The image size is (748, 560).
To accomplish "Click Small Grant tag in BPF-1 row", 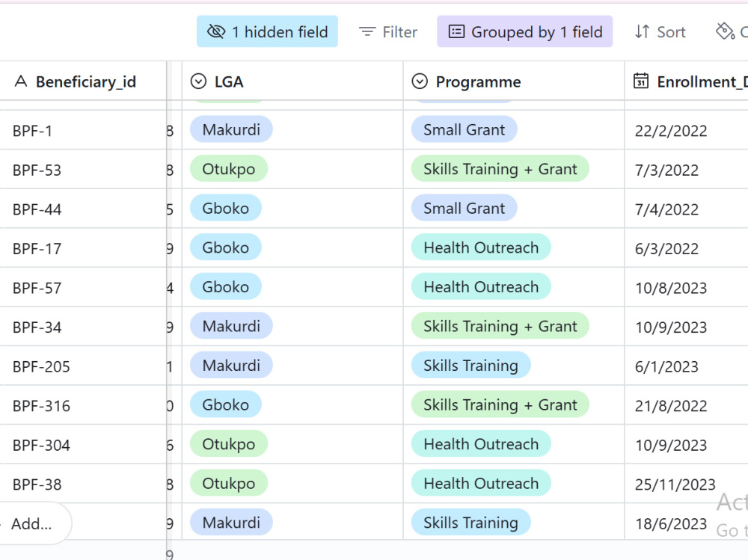I will click(465, 129).
